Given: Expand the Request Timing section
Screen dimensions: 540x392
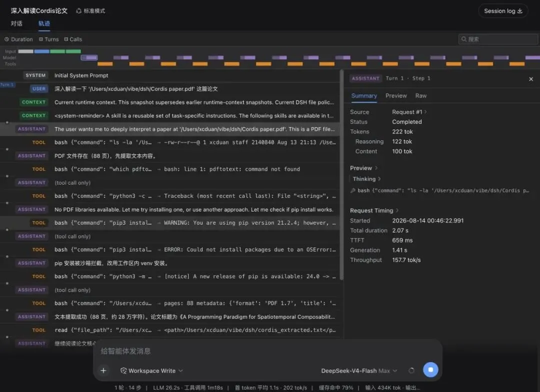Looking at the screenshot, I should click(x=374, y=210).
